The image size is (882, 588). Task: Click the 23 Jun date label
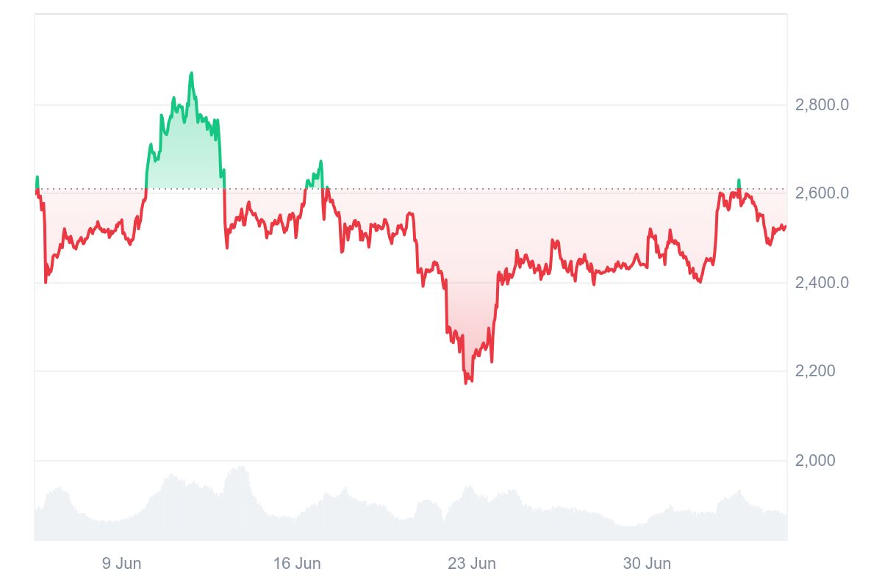coord(472,564)
